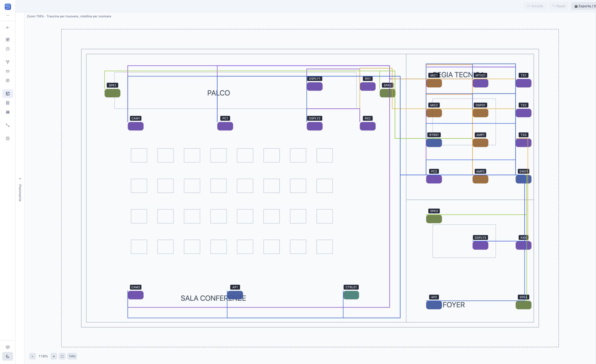Zoom in with the plus button
596x364 pixels.
(x=54, y=356)
